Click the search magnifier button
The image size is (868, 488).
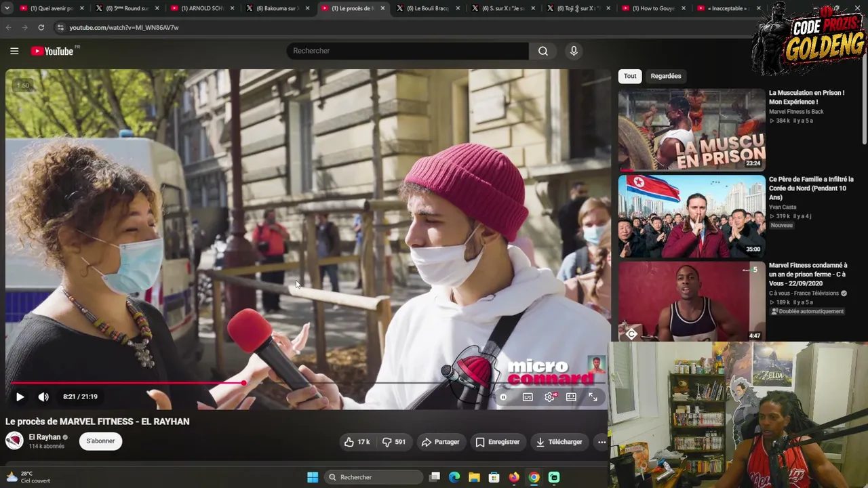[543, 51]
